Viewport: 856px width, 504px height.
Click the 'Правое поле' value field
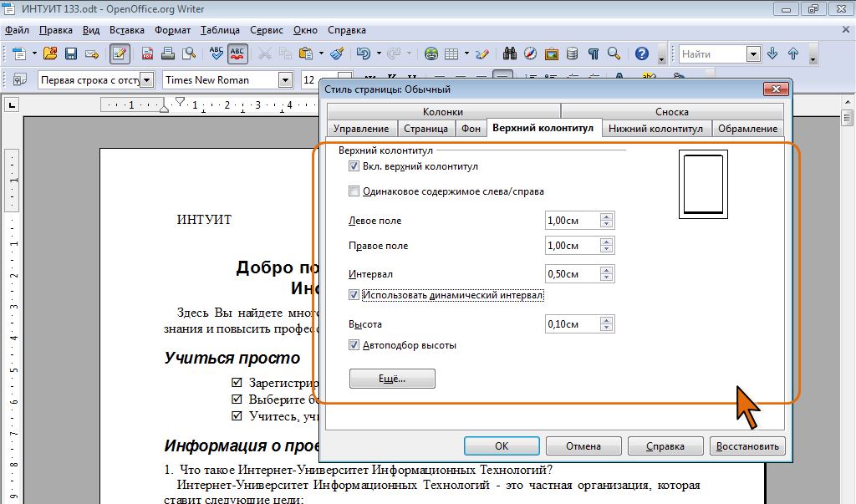click(x=573, y=246)
